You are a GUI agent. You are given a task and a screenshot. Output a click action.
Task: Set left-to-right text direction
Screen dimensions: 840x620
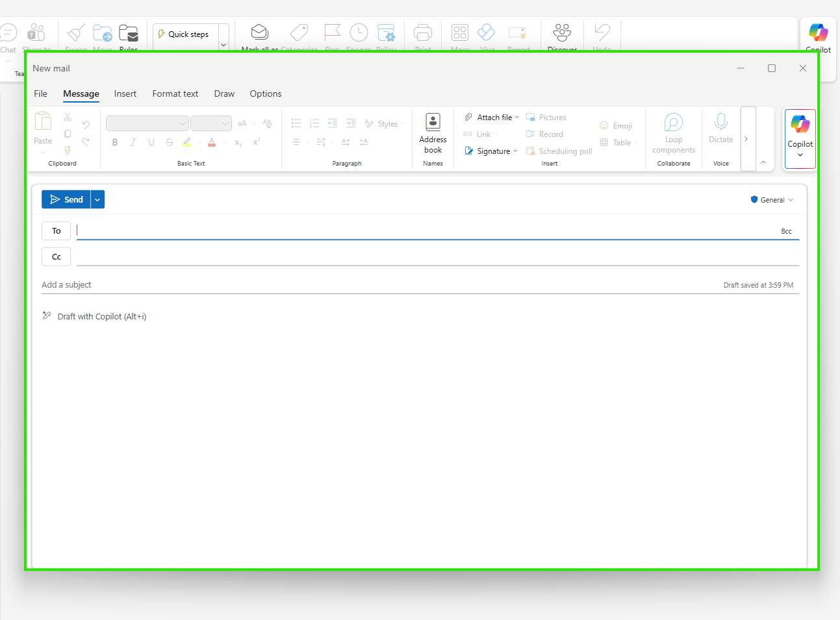click(x=346, y=142)
